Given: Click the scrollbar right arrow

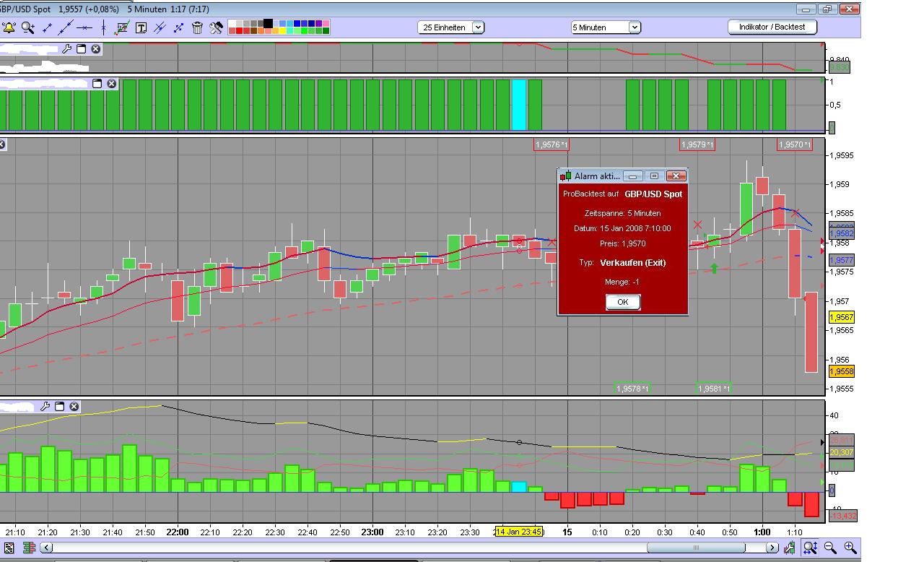Looking at the screenshot, I should (x=772, y=548).
